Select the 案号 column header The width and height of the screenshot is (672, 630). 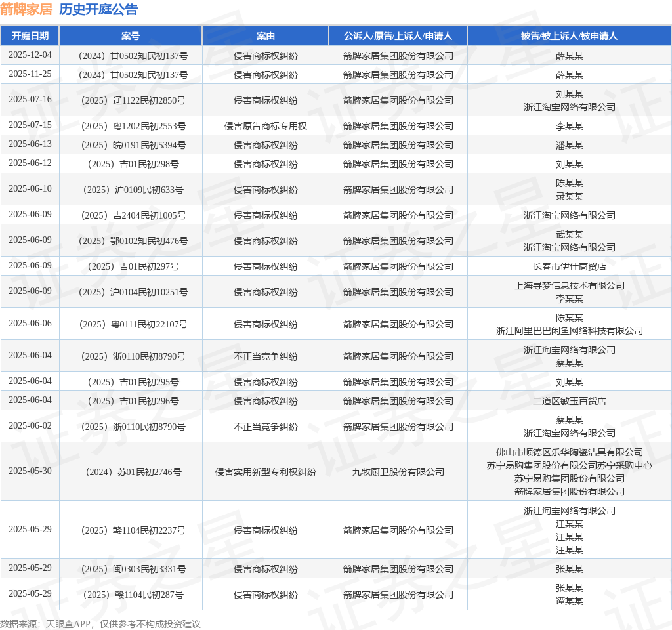pos(131,36)
